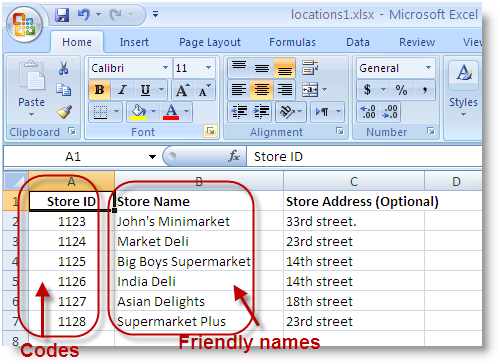500x364 pixels.
Task: Go to the Formulas tab
Action: click(x=292, y=42)
